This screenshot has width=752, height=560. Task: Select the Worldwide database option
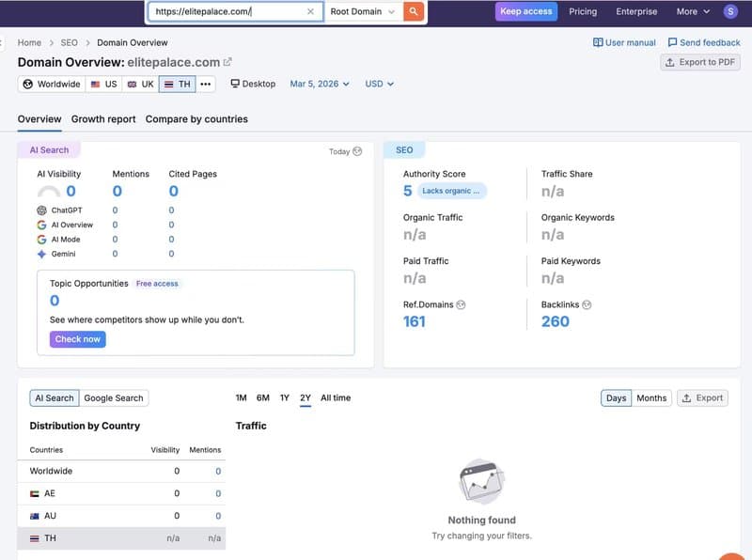click(x=52, y=84)
